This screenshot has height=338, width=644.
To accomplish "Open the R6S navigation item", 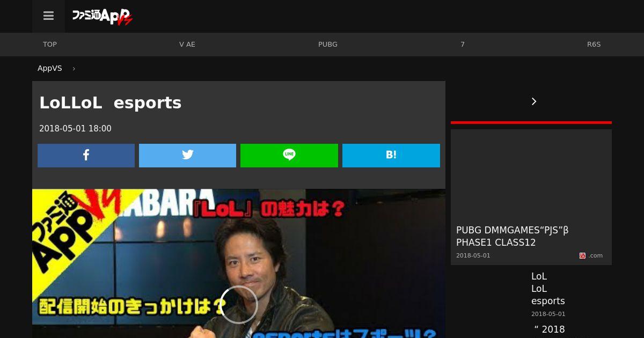I will point(594,45).
